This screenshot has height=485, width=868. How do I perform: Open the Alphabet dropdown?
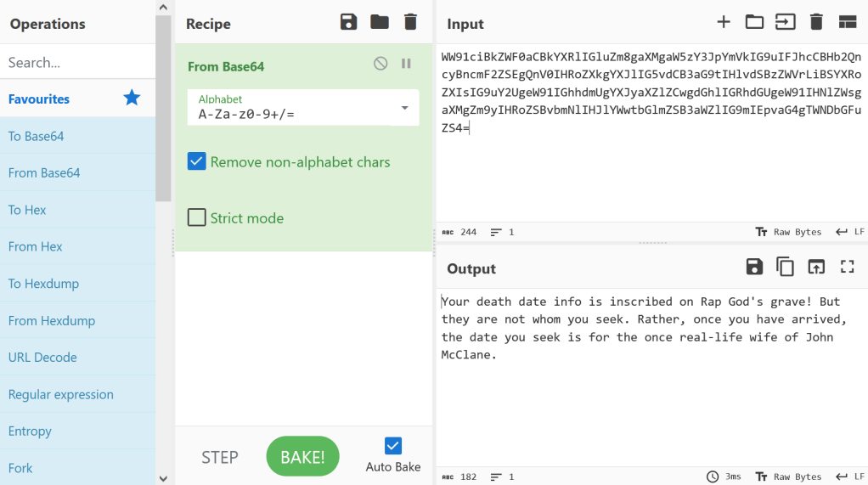pyautogui.click(x=404, y=108)
